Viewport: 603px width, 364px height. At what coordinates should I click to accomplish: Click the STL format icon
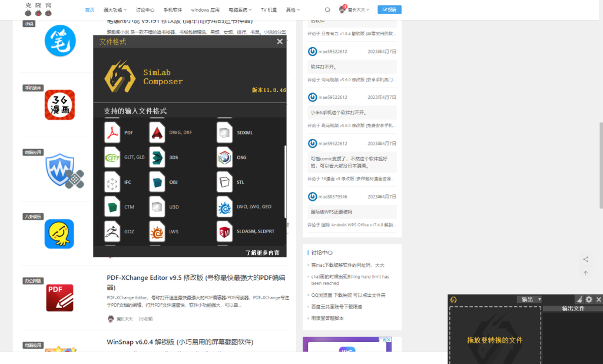(x=224, y=182)
